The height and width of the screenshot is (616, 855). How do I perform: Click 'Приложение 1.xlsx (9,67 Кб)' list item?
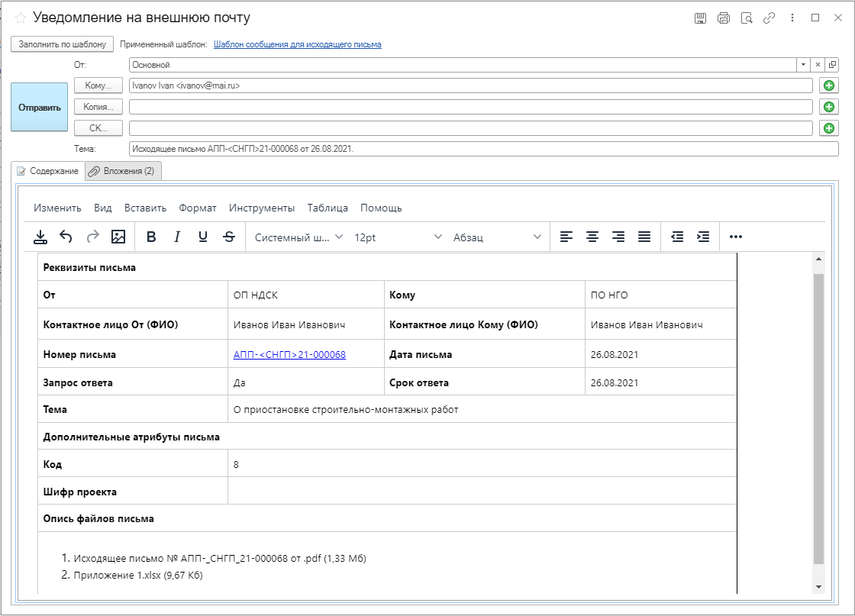(138, 575)
